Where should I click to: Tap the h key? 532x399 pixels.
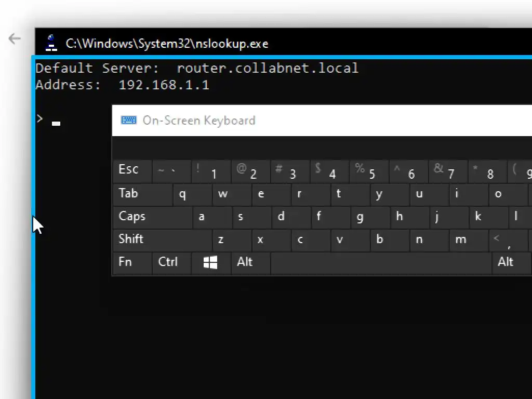409,217
